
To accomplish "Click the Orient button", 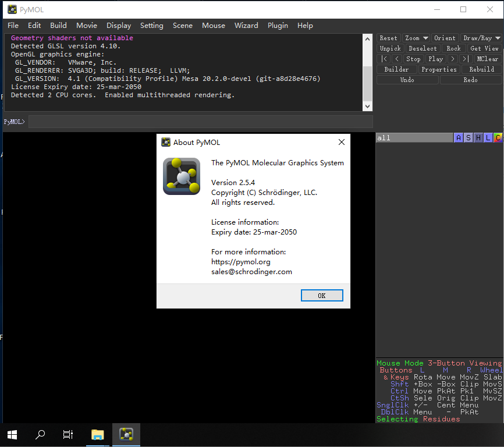I will click(x=445, y=38).
